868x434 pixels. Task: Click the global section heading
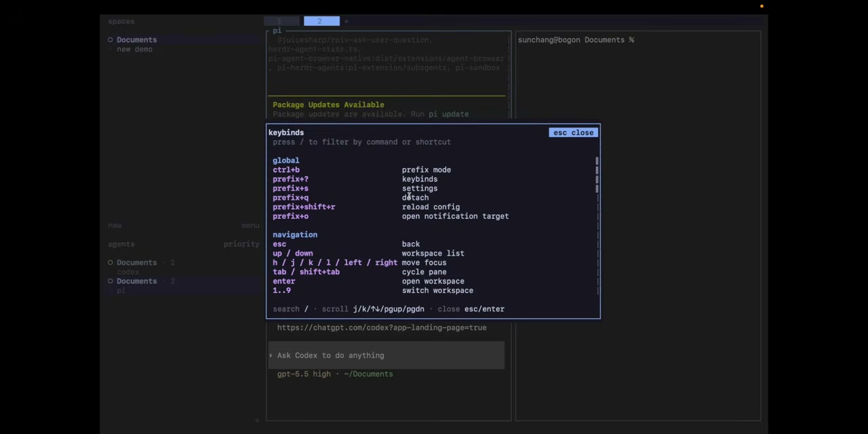pyautogui.click(x=285, y=161)
